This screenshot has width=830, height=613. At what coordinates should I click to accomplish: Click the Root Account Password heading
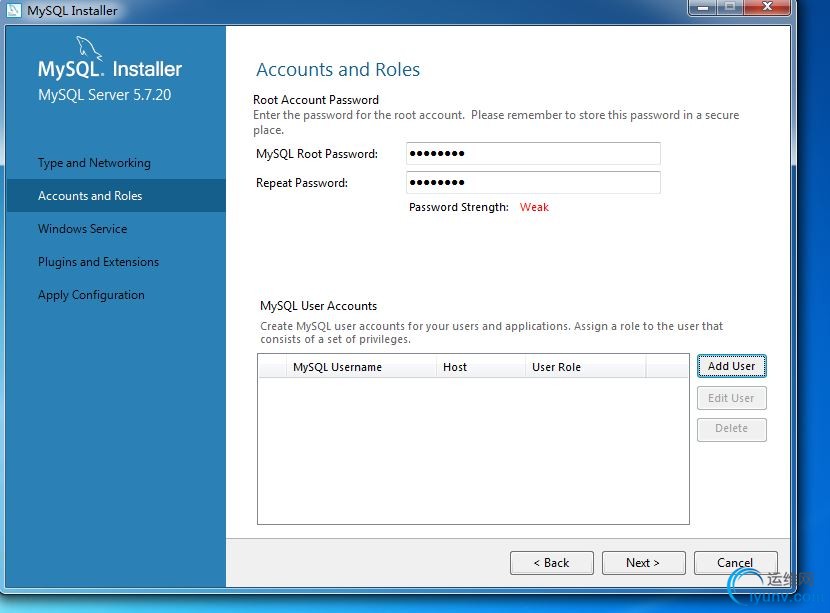316,100
